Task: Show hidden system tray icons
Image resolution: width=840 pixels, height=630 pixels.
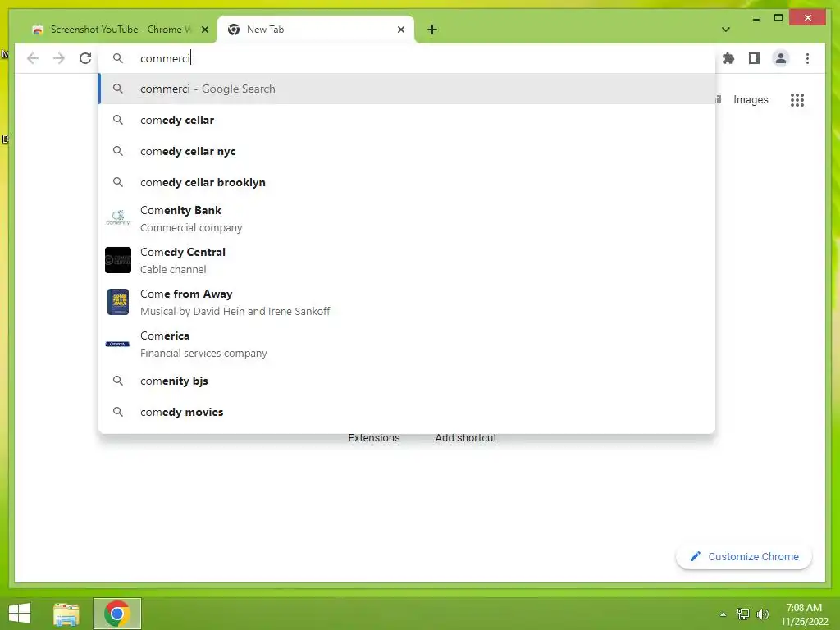Action: click(724, 614)
